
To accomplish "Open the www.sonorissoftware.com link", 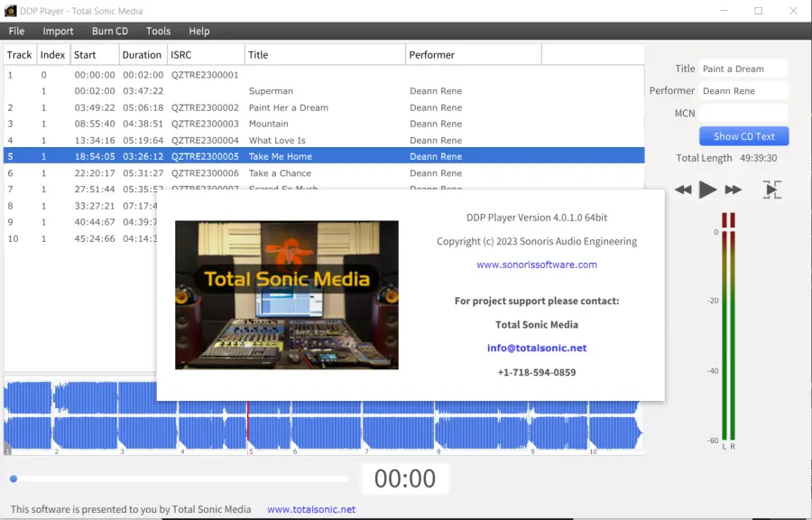I will 536,265.
